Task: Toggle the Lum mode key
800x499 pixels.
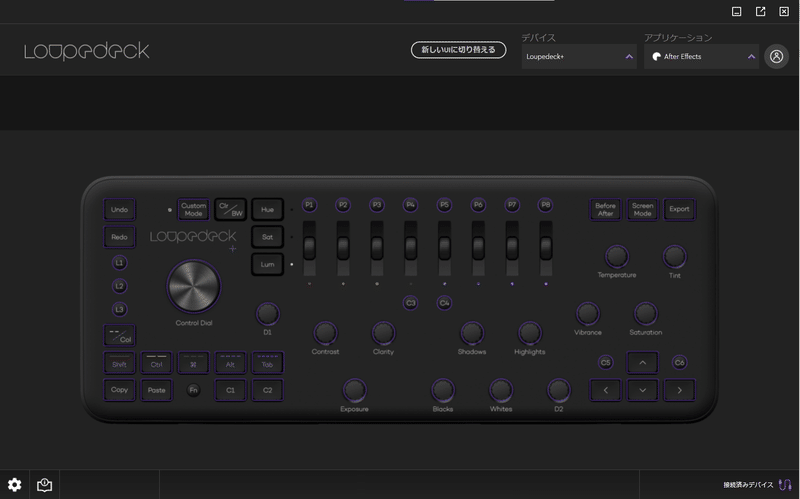Action: pos(267,265)
